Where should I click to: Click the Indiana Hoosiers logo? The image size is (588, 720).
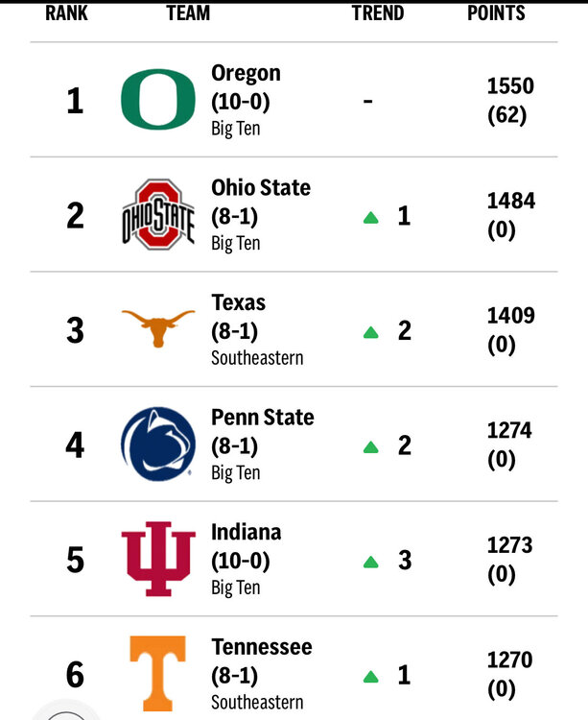point(158,559)
